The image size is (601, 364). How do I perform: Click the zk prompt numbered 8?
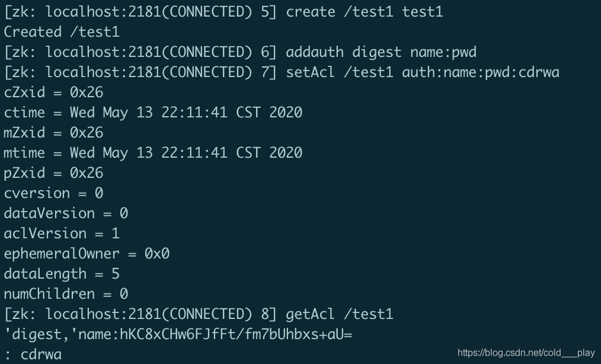(x=140, y=314)
